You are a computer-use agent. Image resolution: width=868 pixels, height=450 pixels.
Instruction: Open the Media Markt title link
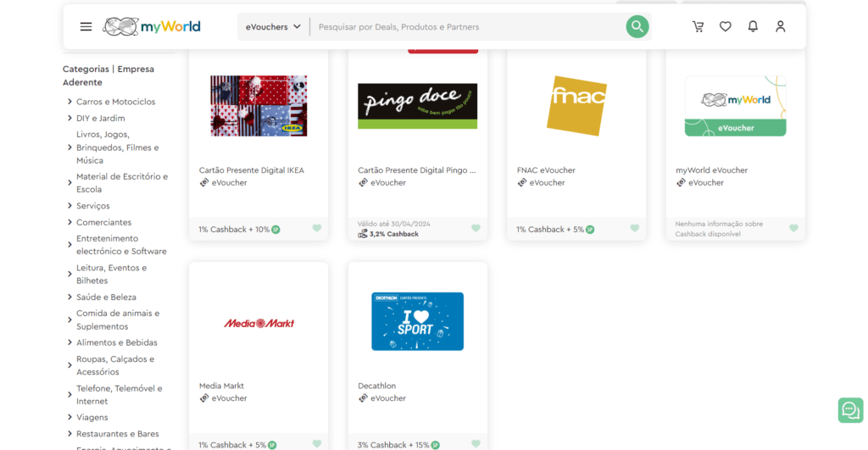(x=221, y=386)
